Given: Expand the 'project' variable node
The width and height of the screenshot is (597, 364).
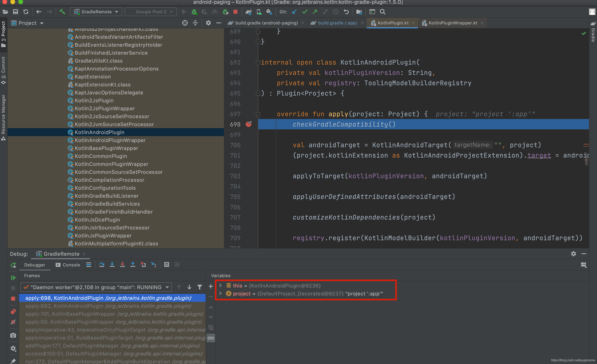Looking at the screenshot, I should [x=221, y=294].
